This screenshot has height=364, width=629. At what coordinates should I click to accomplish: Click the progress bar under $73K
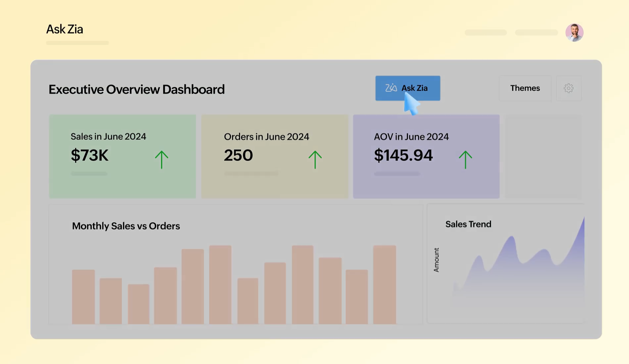(x=89, y=173)
